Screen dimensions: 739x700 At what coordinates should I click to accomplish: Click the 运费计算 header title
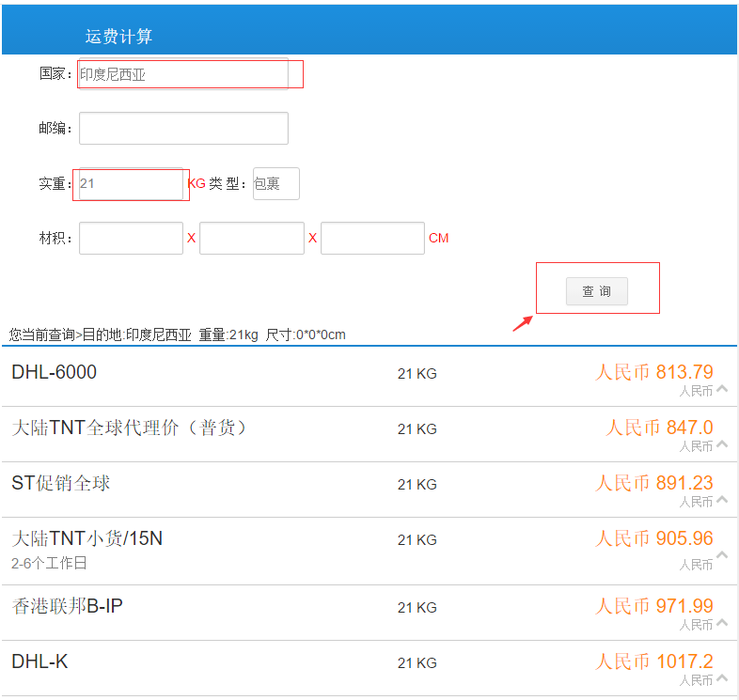pyautogui.click(x=118, y=37)
